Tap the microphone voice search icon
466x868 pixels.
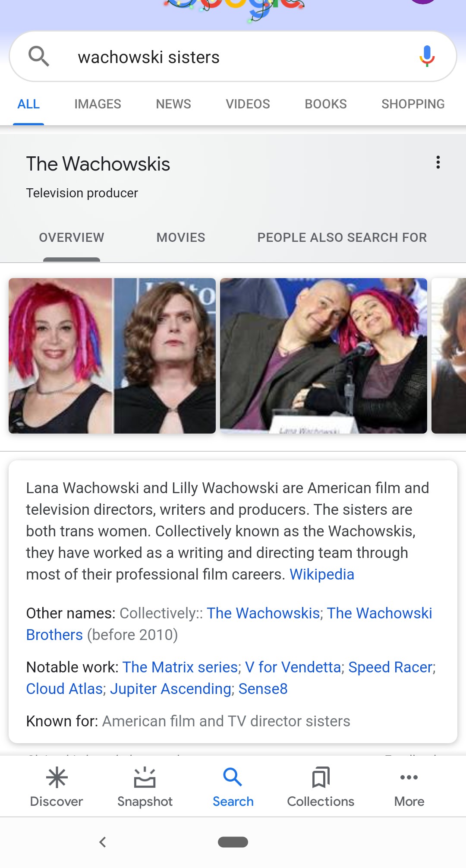click(x=427, y=57)
